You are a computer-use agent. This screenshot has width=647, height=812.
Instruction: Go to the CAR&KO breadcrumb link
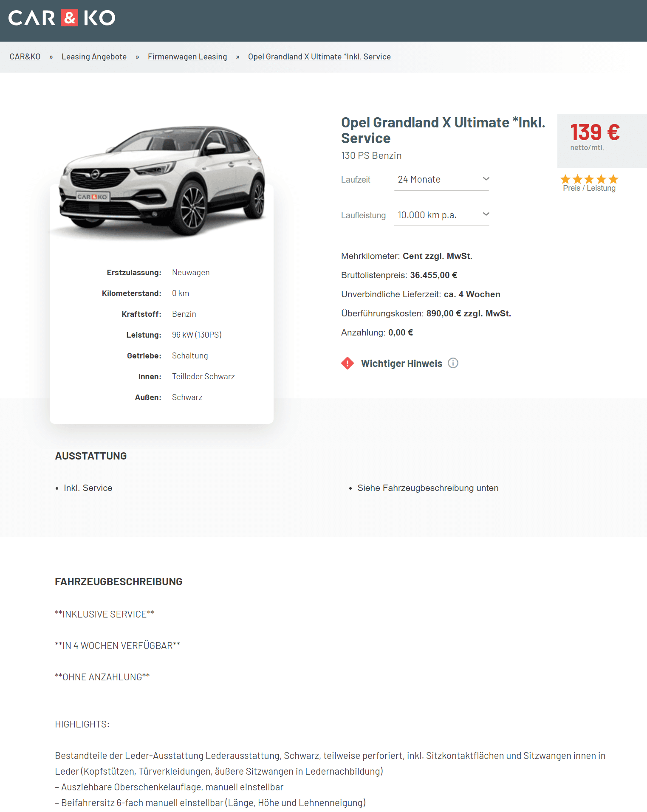click(x=25, y=56)
